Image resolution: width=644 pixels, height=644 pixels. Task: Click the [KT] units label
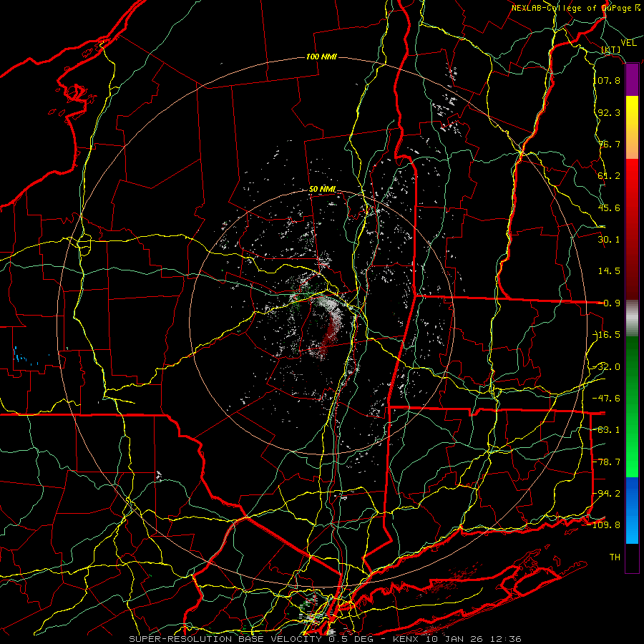coord(610,49)
